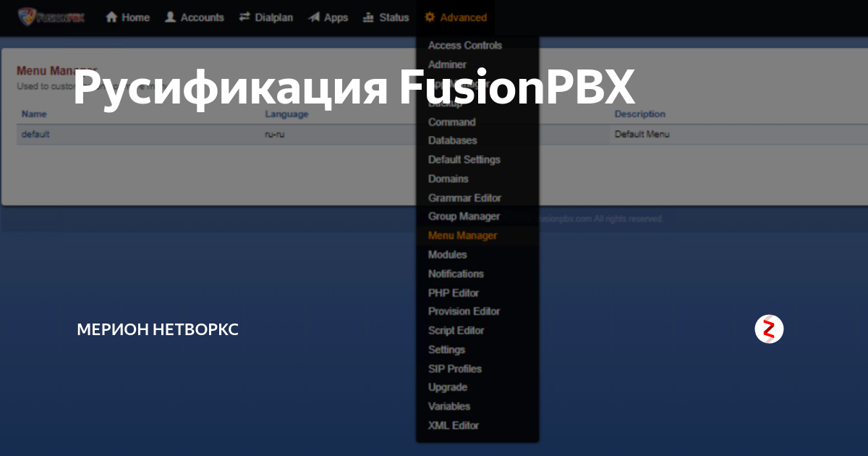Open XML Editor

point(453,426)
